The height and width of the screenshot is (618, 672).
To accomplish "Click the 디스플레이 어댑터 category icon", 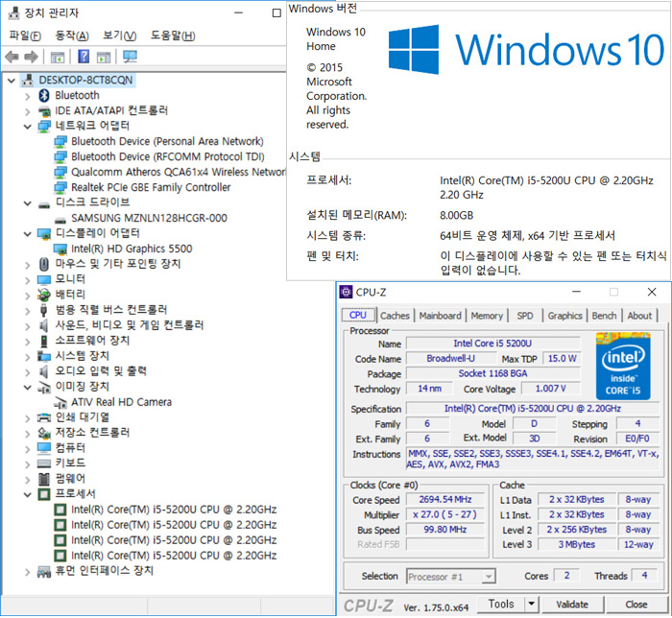I will [44, 233].
